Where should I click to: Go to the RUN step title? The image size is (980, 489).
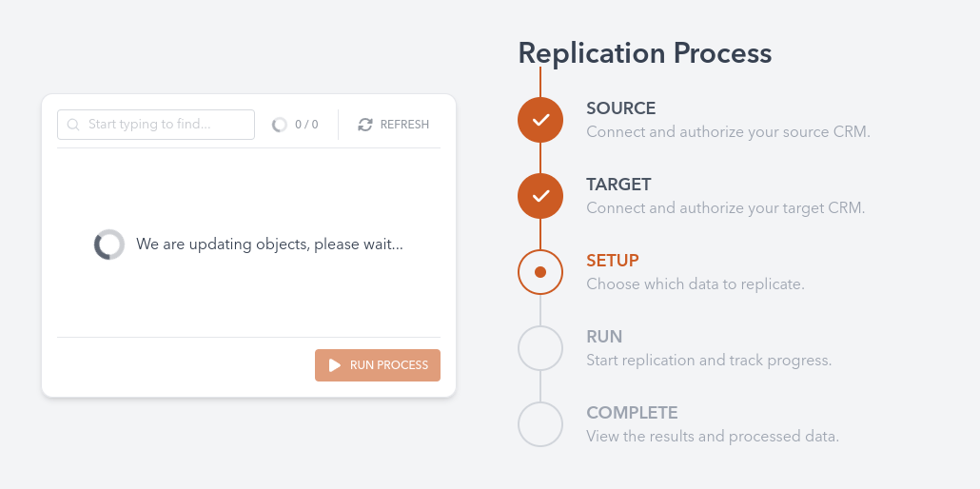tap(604, 337)
